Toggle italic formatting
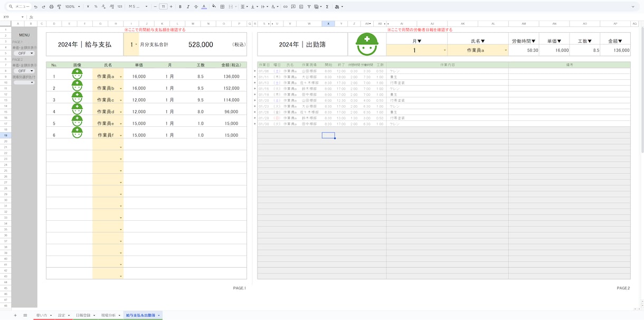 tap(188, 7)
